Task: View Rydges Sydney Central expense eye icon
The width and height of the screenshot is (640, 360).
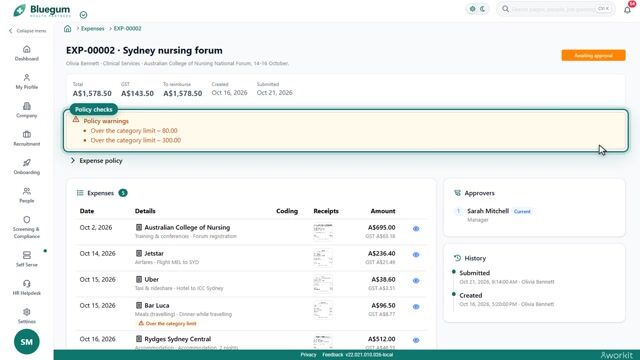Action: click(x=416, y=340)
